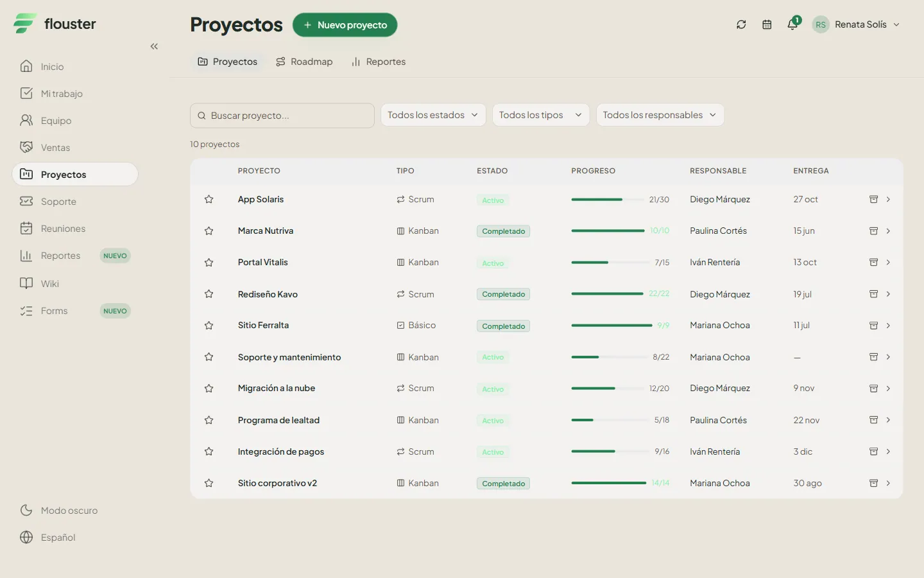Star the Migración a la nube project
The width and height of the screenshot is (924, 578).
coord(209,389)
